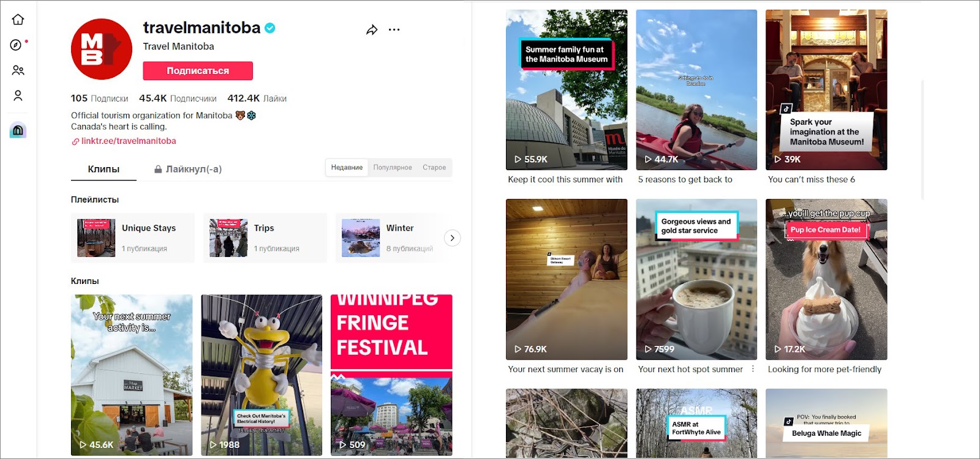The width and height of the screenshot is (980, 459).
Task: Click the travelmanitoba username heading
Action: point(202,28)
